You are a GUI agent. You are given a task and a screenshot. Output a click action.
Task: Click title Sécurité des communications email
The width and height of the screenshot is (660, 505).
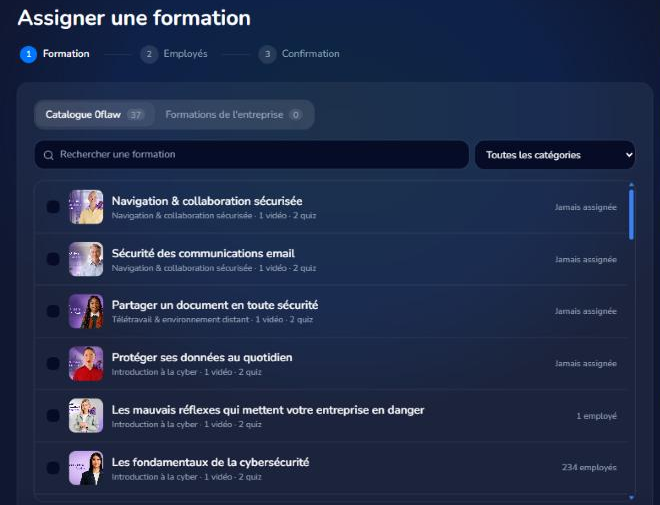point(203,253)
